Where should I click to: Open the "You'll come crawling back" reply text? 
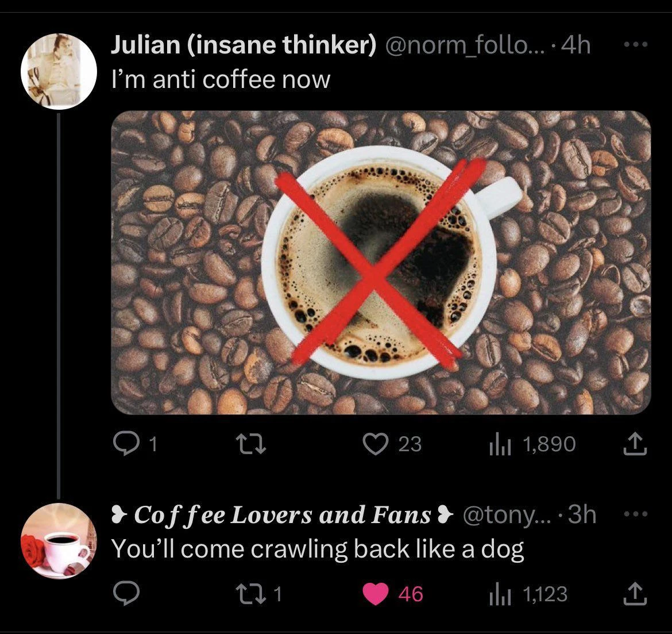point(317,549)
